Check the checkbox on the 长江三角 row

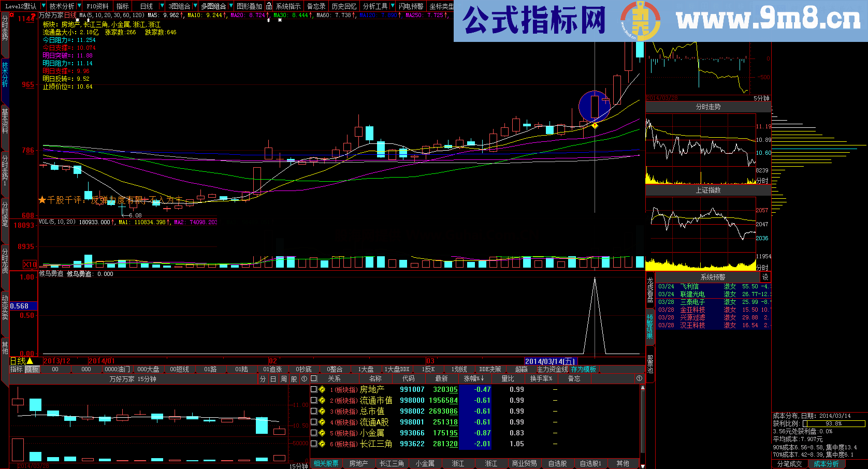point(313,444)
